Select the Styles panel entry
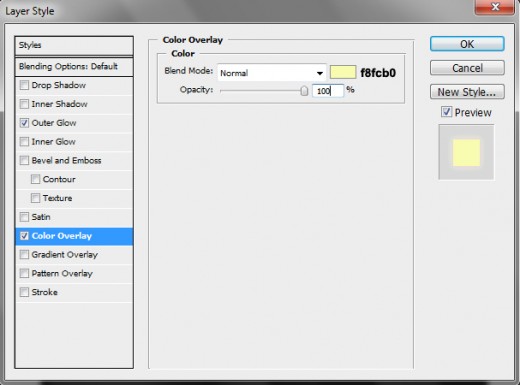Viewport: 520px width, 385px height. pos(74,45)
